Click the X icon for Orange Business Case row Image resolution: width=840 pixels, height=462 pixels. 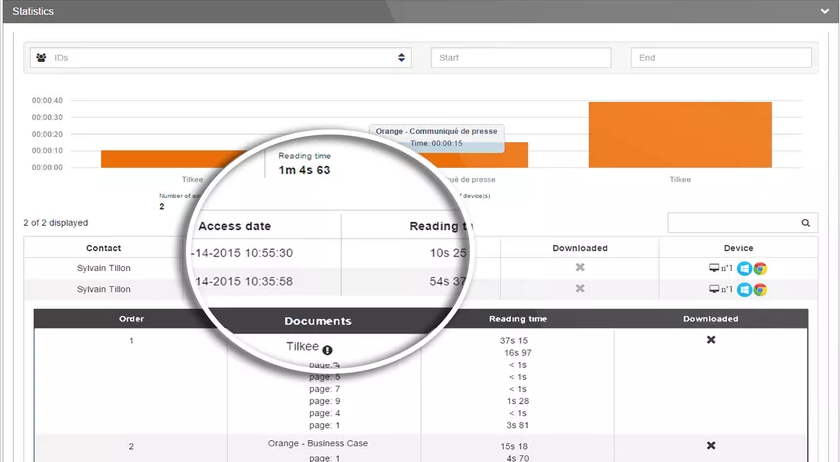tap(711, 445)
